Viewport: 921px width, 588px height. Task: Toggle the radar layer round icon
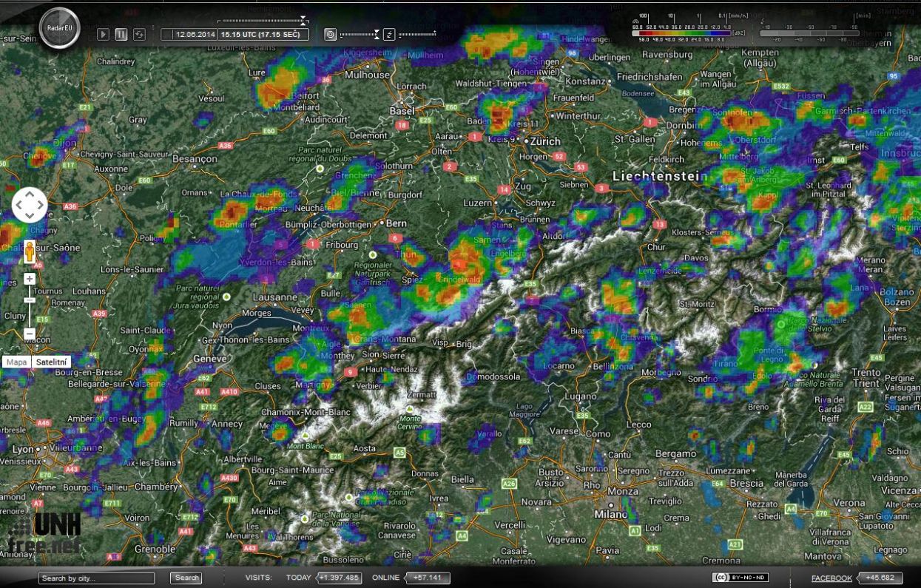(x=330, y=34)
